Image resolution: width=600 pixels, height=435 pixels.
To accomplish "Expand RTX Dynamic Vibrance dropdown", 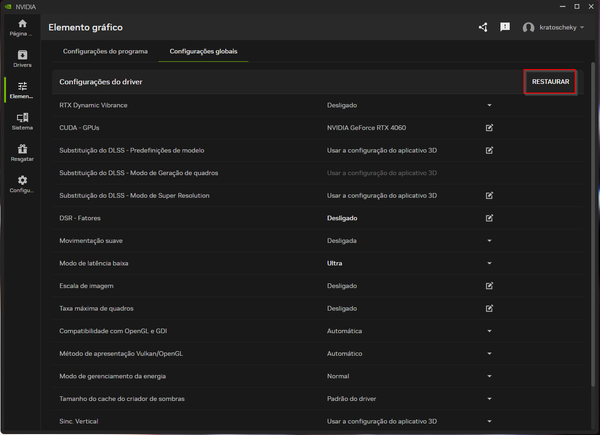I will coord(490,105).
